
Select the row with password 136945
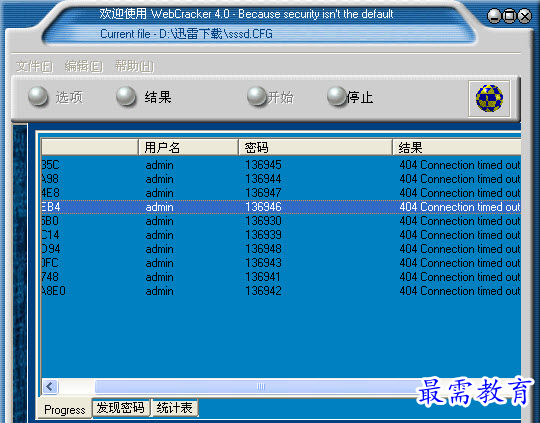(281, 165)
